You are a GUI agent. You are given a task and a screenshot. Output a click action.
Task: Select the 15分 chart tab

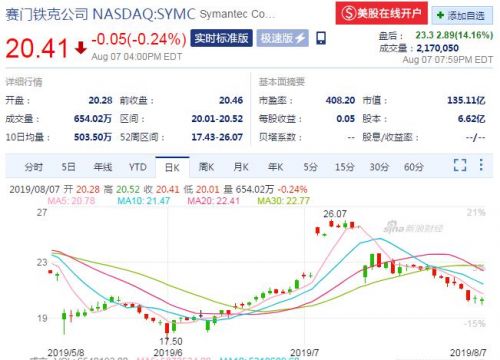click(344, 167)
